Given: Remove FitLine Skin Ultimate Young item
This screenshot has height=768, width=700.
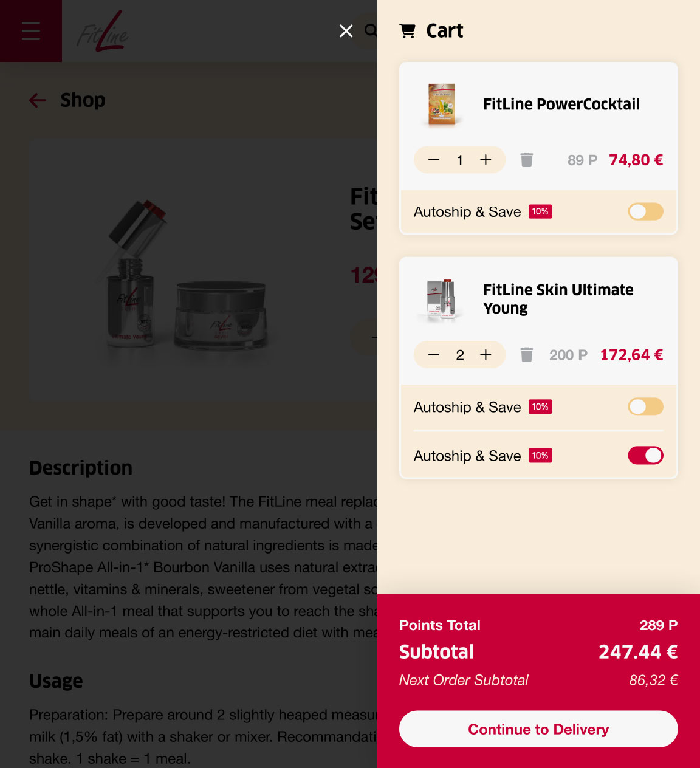Looking at the screenshot, I should point(527,355).
